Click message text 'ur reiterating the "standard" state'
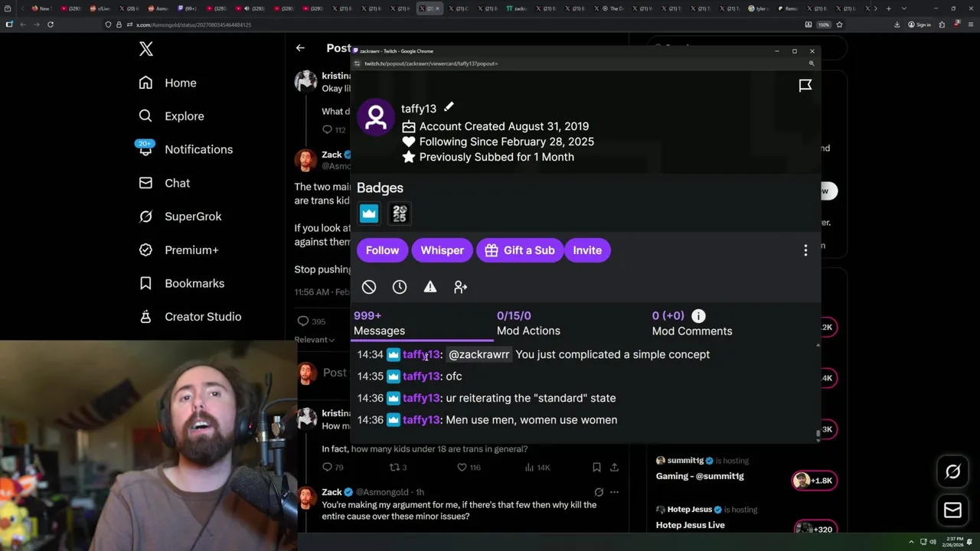This screenshot has height=551, width=980. (x=531, y=398)
